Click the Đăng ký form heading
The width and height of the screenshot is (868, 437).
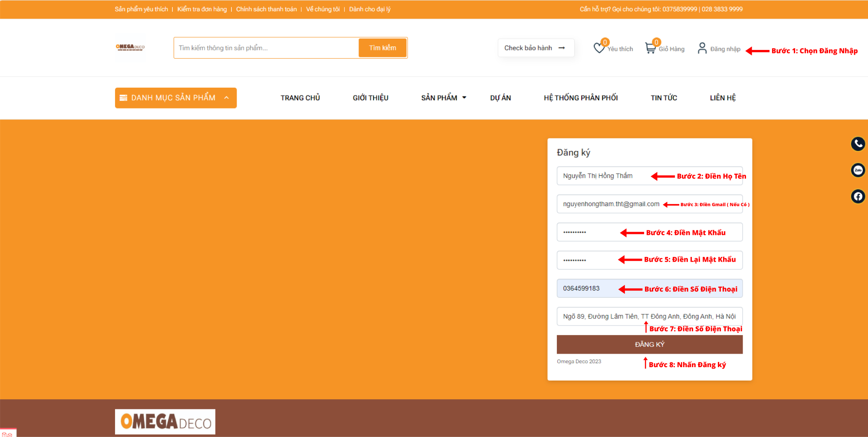[573, 152]
